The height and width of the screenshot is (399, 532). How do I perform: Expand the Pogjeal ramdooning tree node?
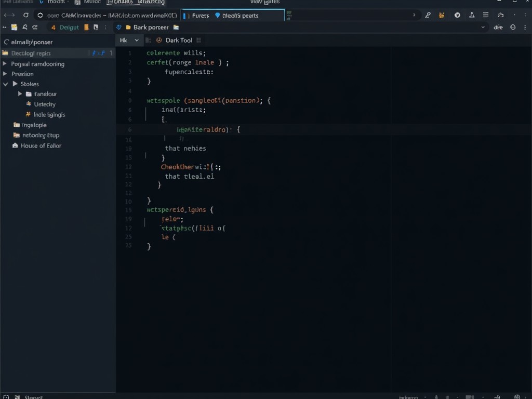coord(5,64)
